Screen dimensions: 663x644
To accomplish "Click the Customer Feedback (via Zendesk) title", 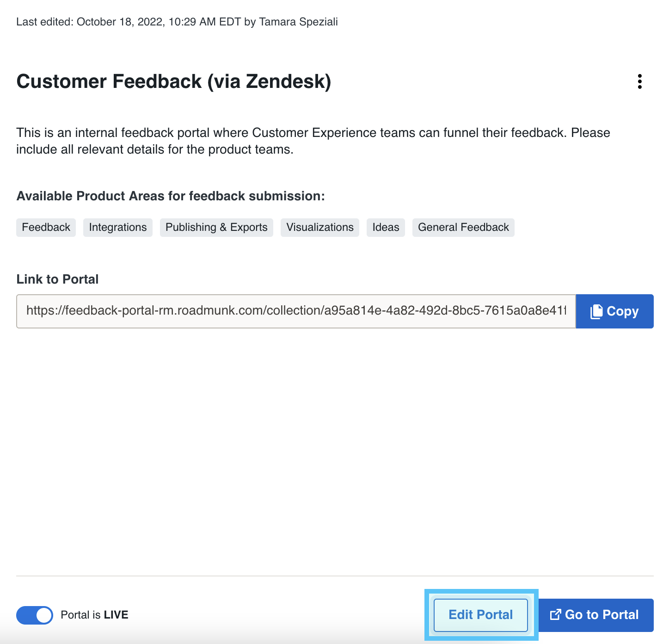I will pyautogui.click(x=174, y=81).
